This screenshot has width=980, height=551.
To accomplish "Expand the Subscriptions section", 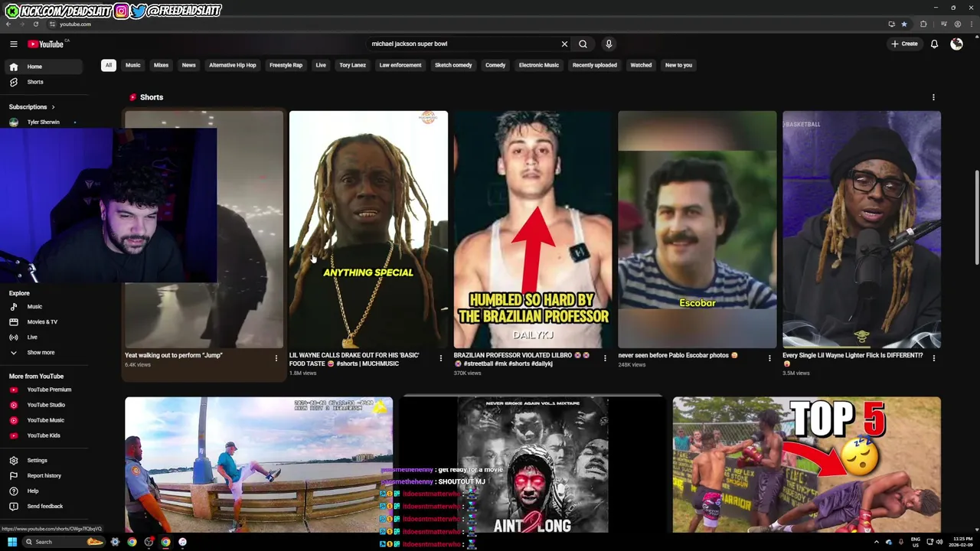I will 32,106.
